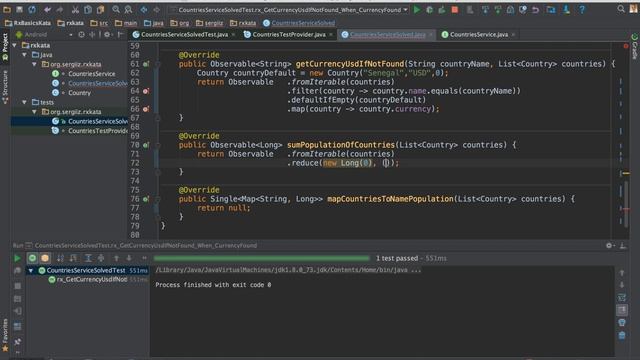Stop the process with the red square
Image resolution: width=640 pixels, height=360 pixels.
pos(455,9)
